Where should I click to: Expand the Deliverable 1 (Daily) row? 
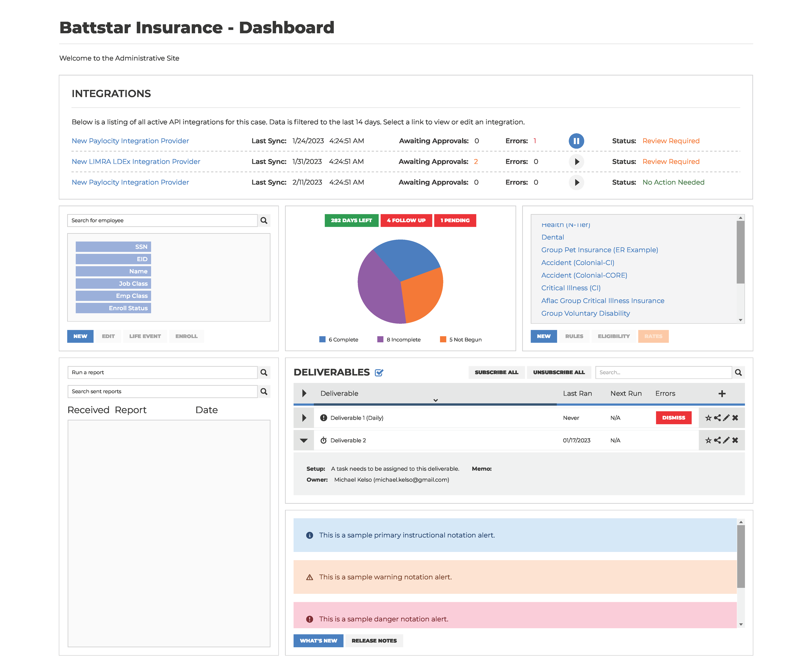tap(304, 418)
